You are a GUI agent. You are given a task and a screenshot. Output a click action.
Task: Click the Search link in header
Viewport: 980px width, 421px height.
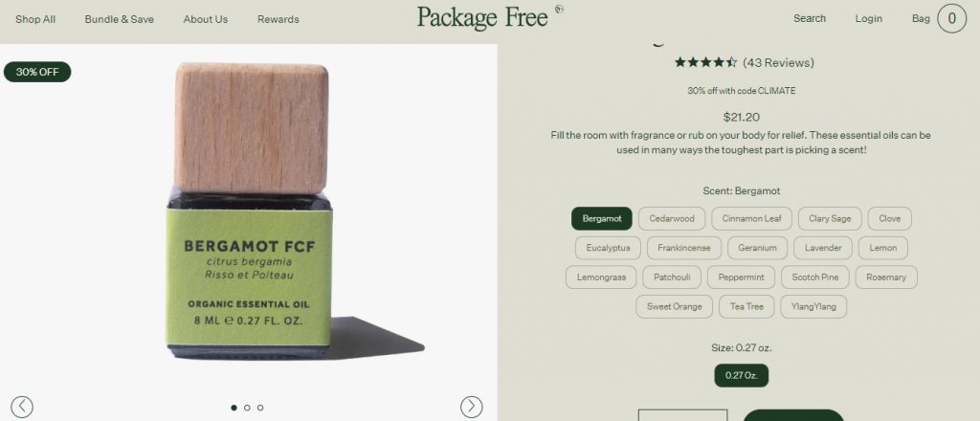coord(810,19)
